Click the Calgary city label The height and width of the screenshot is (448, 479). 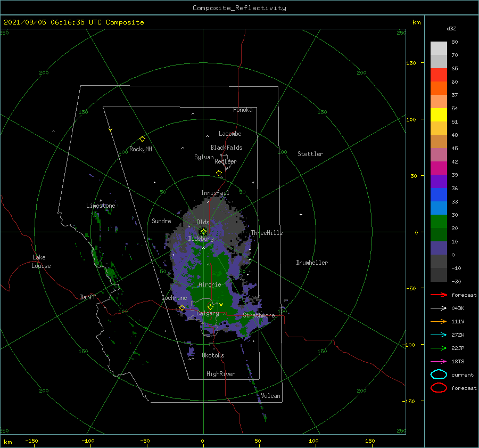pyautogui.click(x=208, y=313)
